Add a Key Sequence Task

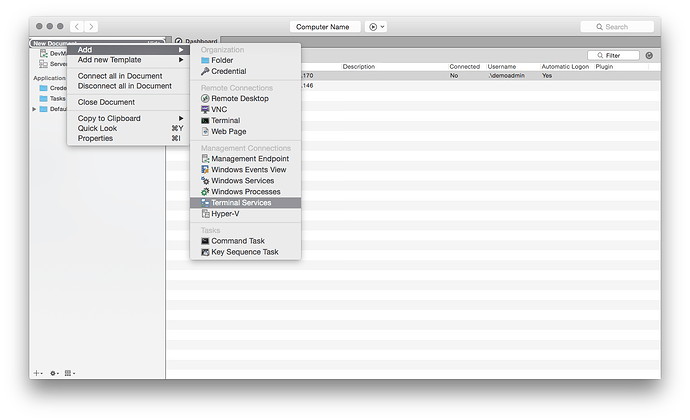click(244, 252)
